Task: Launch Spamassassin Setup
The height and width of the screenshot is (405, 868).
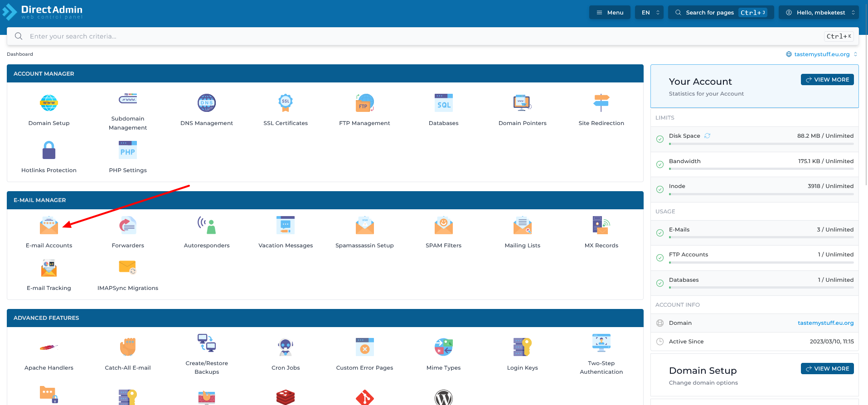Action: pos(364,226)
